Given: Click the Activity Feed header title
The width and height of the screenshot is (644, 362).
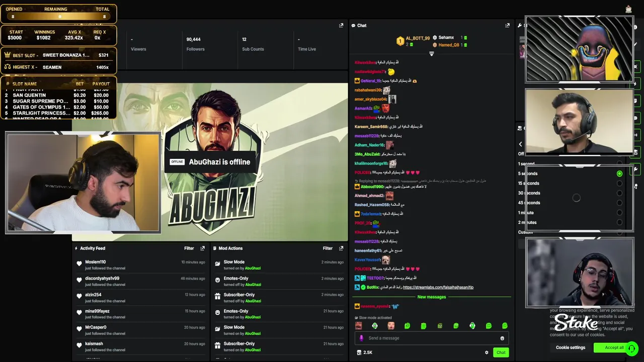Looking at the screenshot, I should (93, 248).
